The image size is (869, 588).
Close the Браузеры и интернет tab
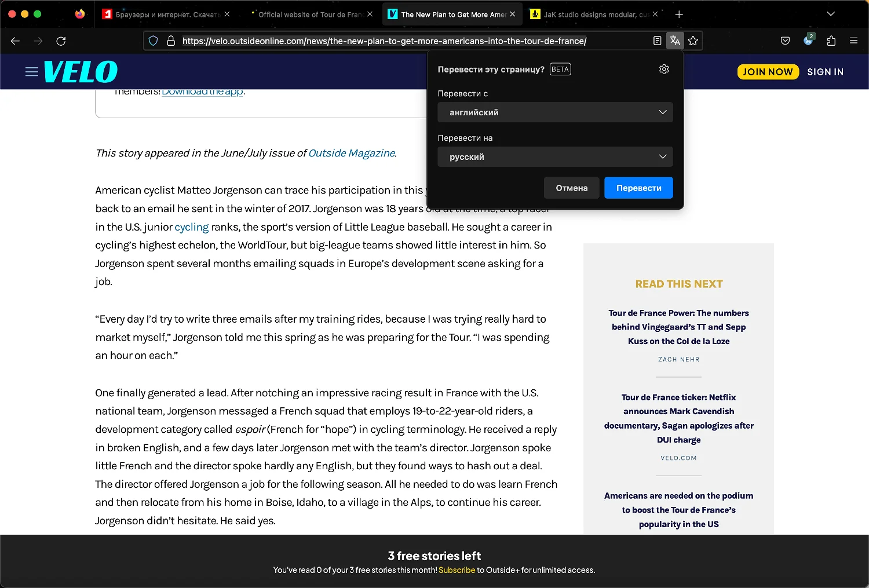click(227, 14)
